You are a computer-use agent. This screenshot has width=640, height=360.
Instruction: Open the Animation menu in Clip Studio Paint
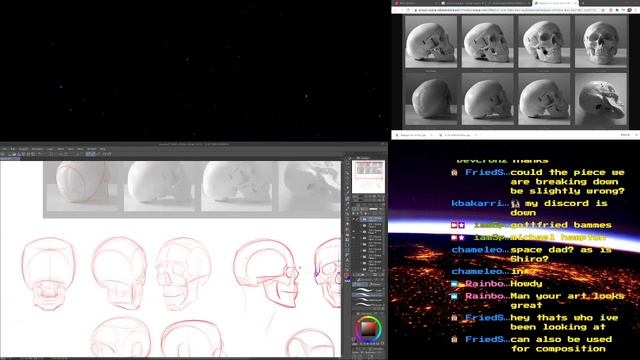(x=38, y=149)
